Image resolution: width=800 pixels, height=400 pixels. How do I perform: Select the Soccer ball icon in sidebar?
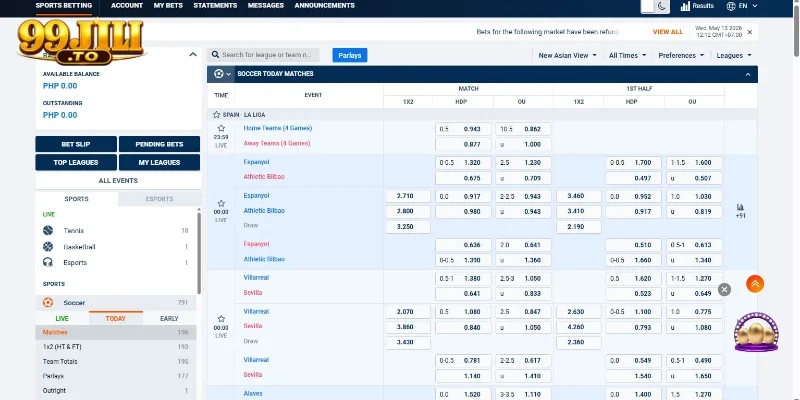point(48,303)
